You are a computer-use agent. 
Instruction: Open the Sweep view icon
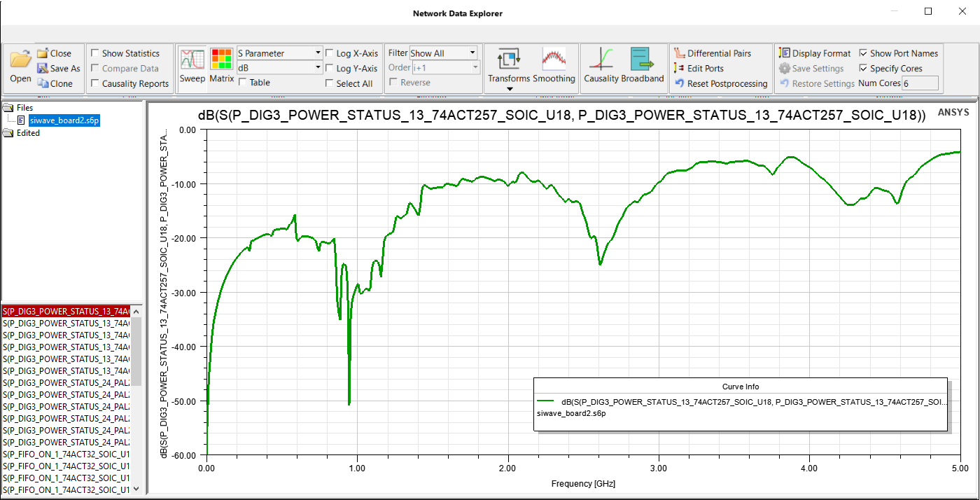[192, 67]
